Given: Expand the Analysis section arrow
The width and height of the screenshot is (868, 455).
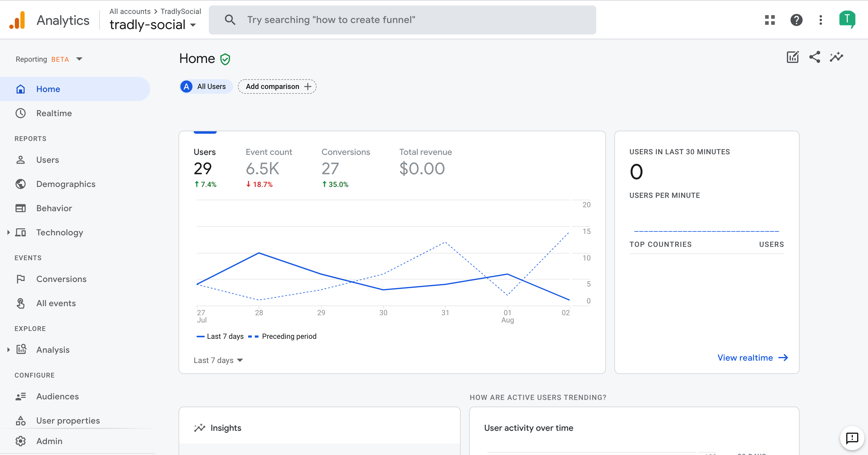Looking at the screenshot, I should pos(8,350).
